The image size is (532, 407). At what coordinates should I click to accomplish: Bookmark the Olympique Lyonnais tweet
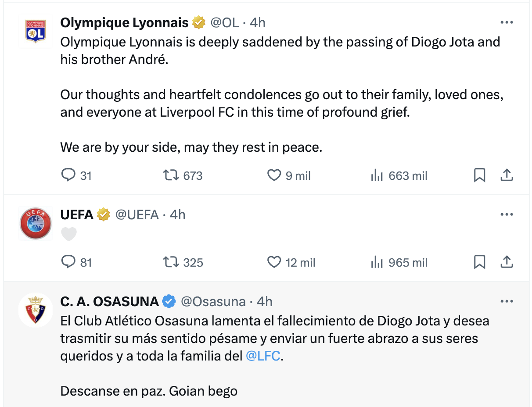[x=479, y=176]
